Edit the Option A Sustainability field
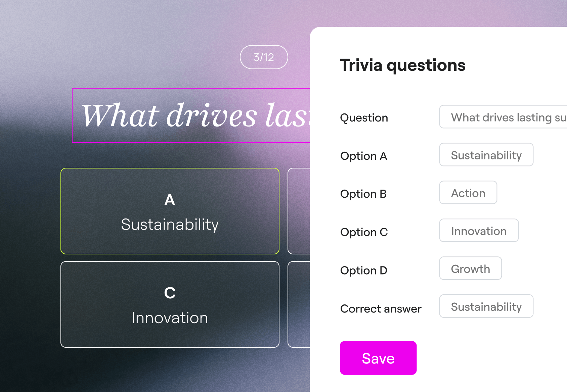Image resolution: width=567 pixels, height=392 pixels. [486, 155]
